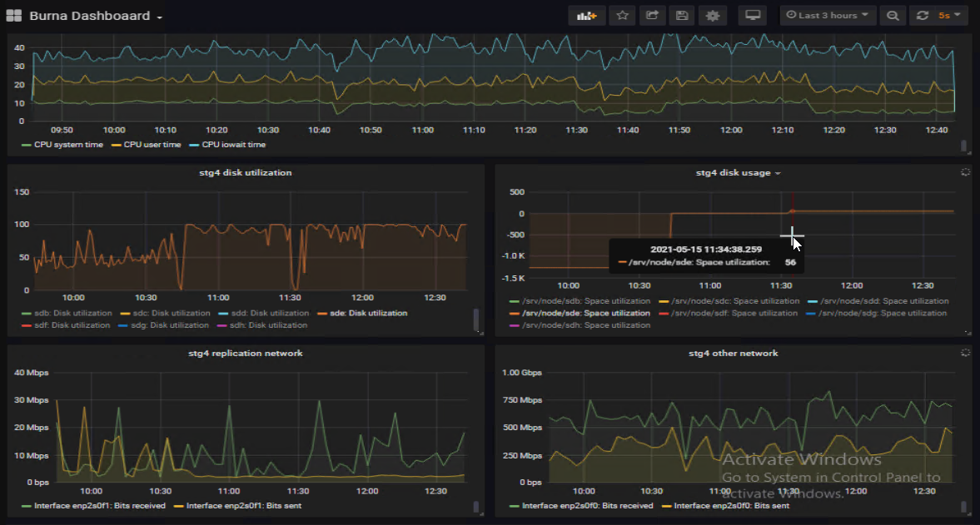This screenshot has width=980, height=525.
Task: Star this dashboard as favorite
Action: click(x=622, y=16)
